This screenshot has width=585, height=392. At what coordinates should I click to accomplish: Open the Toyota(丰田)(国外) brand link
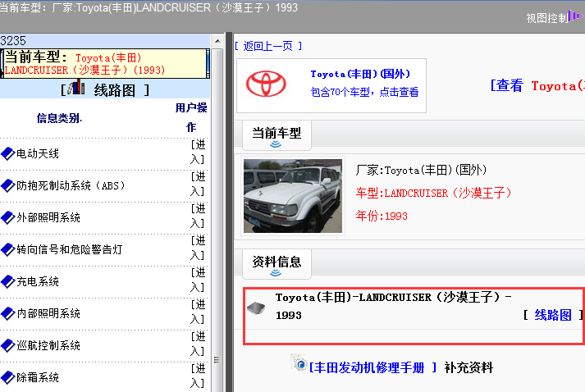pyautogui.click(x=360, y=75)
